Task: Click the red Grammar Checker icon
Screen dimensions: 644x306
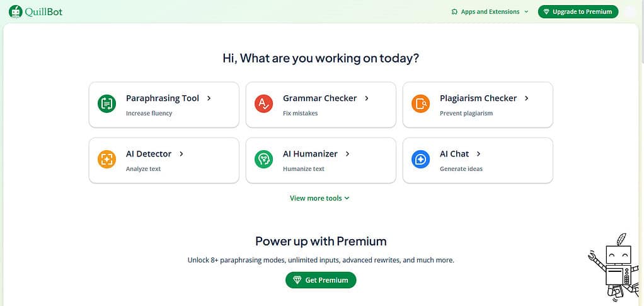Action: click(x=263, y=103)
